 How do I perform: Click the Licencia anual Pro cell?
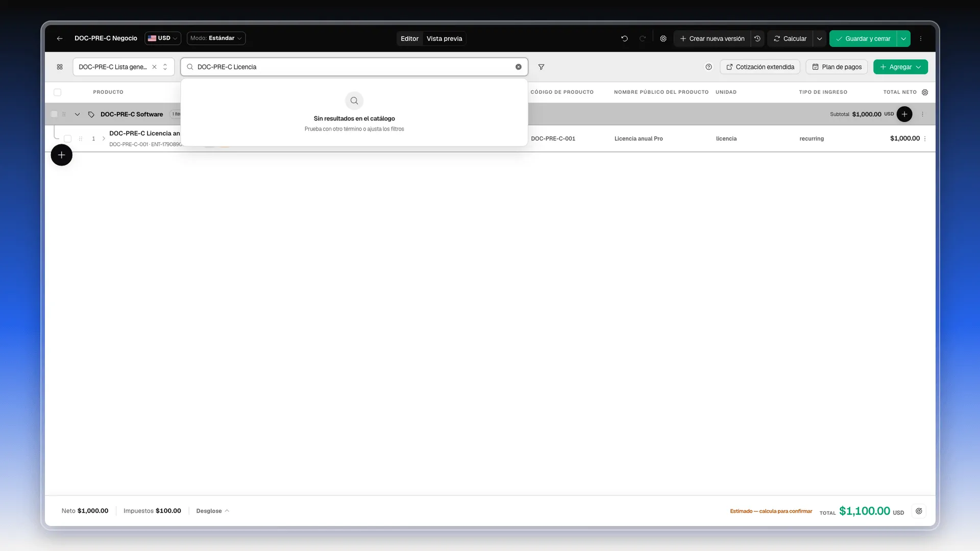[x=639, y=138]
